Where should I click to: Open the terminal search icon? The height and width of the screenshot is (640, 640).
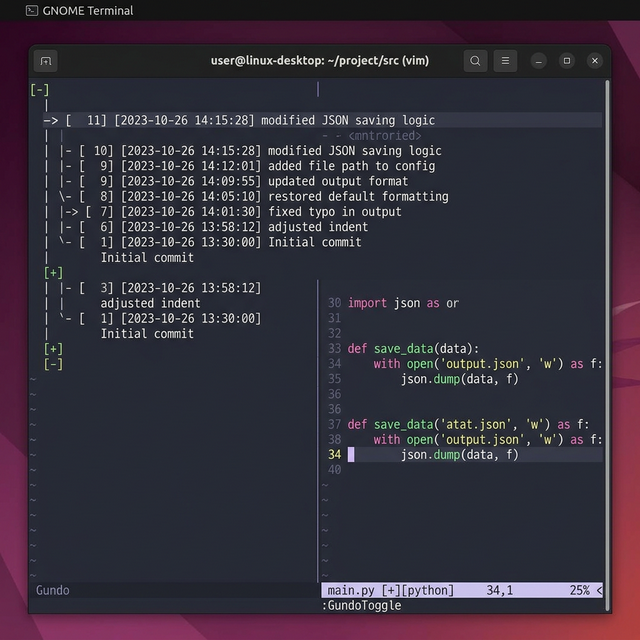point(475,61)
